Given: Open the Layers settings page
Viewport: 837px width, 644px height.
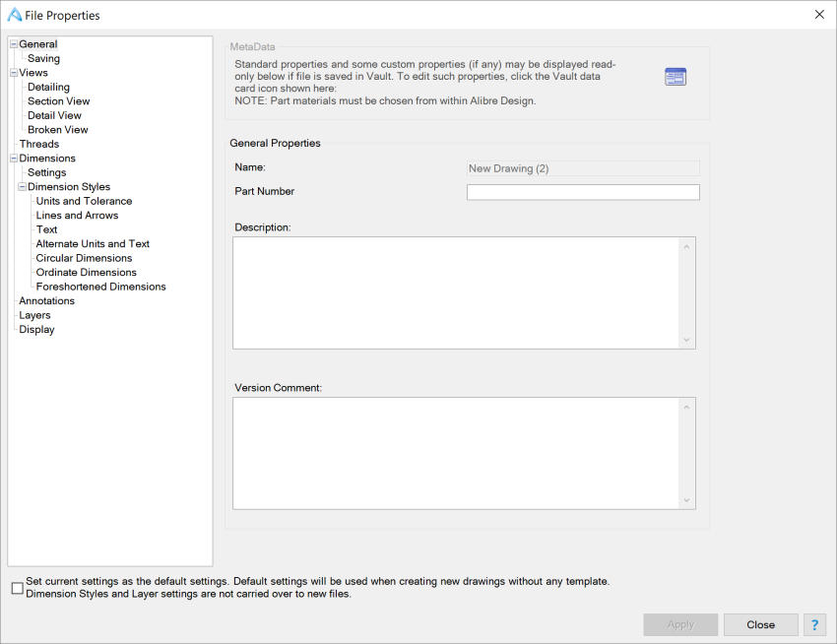Looking at the screenshot, I should [34, 315].
